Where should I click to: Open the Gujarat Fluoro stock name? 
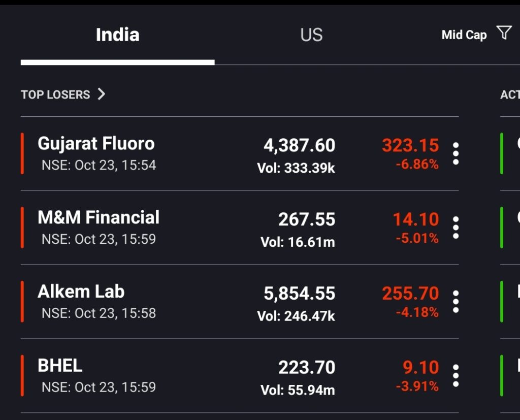pos(96,144)
